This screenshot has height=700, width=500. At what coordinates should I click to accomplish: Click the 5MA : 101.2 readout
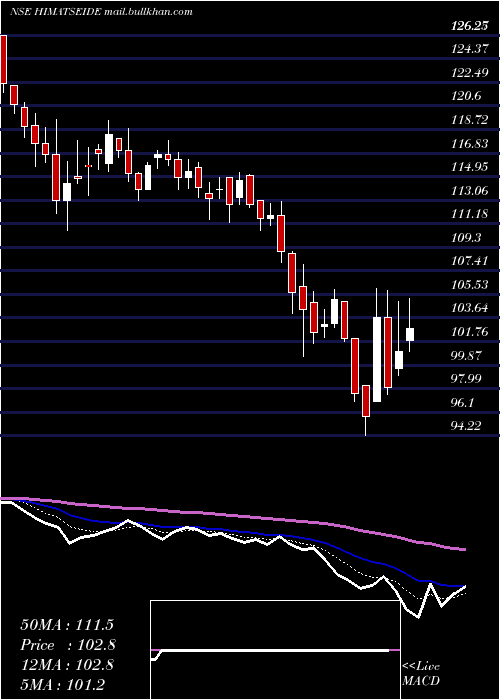click(x=63, y=685)
